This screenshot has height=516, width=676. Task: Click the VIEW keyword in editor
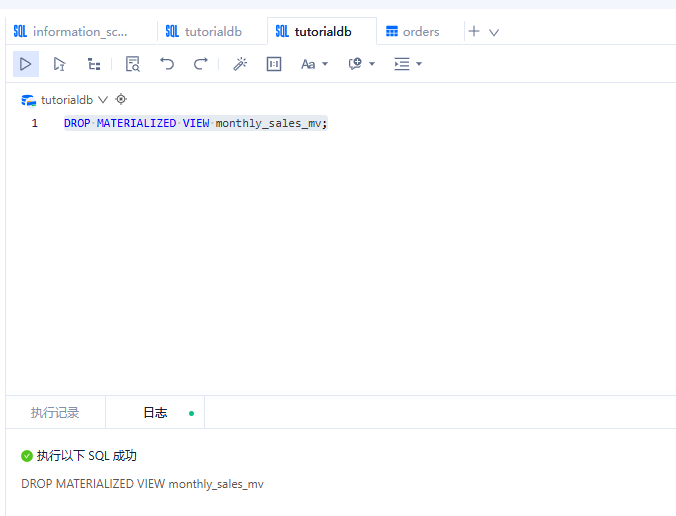point(196,123)
